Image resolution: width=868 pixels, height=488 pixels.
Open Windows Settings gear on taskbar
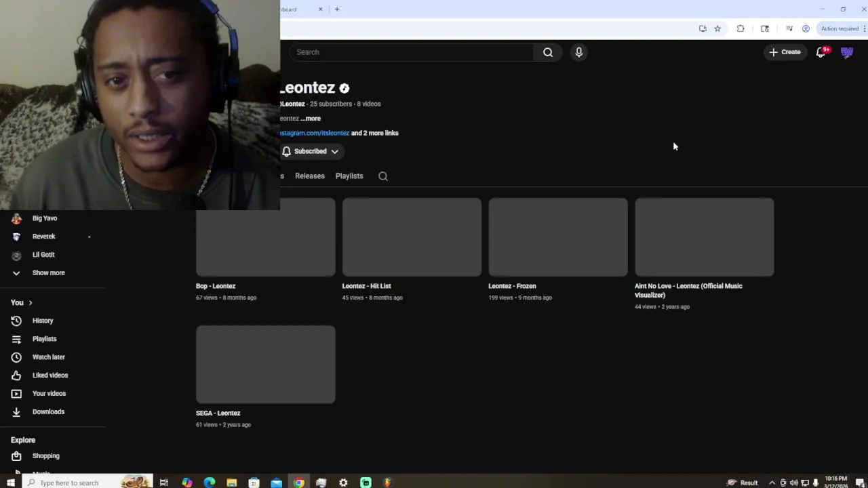coord(343,483)
